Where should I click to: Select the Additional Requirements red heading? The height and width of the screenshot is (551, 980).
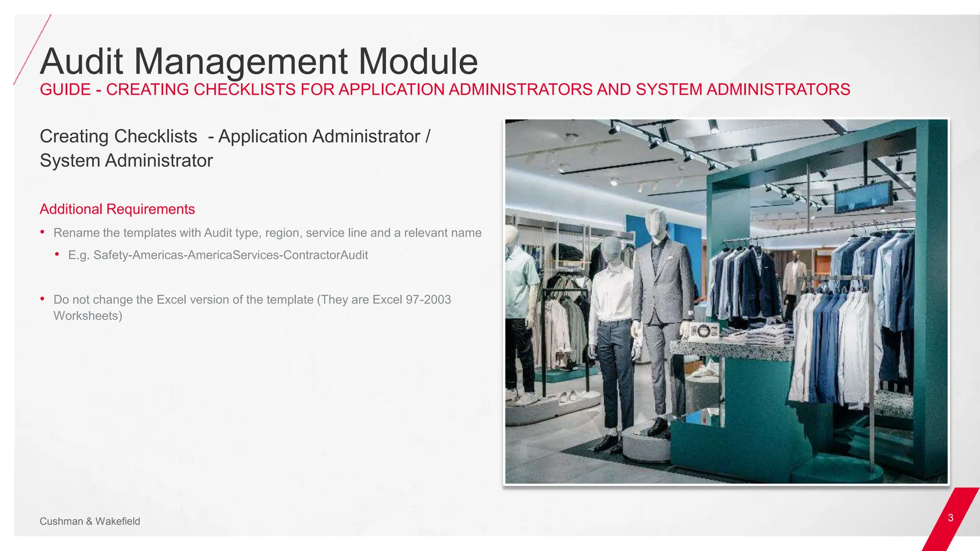(117, 209)
